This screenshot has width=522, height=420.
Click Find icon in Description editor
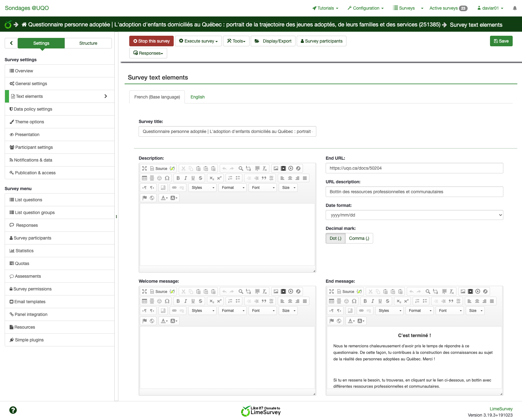pyautogui.click(x=241, y=168)
